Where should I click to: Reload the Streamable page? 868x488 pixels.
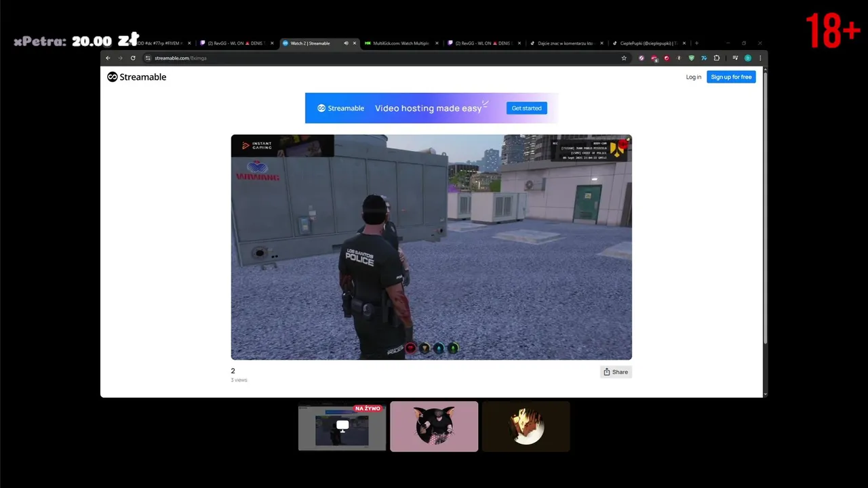(133, 58)
